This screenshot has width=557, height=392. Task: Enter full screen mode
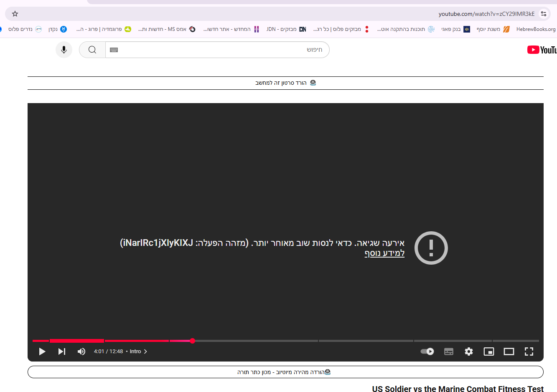point(529,352)
